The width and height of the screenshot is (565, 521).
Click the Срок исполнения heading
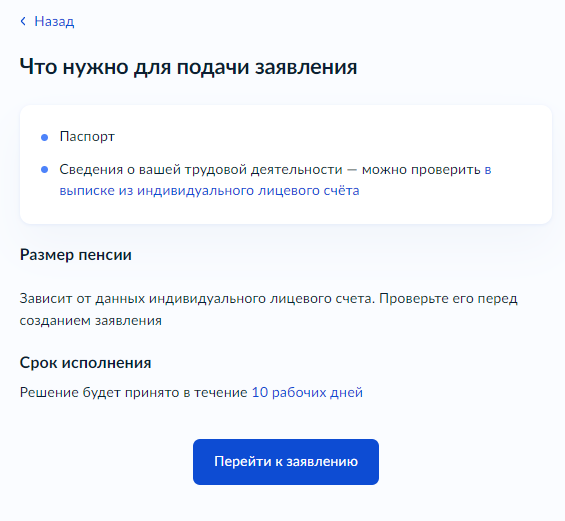coord(85,363)
